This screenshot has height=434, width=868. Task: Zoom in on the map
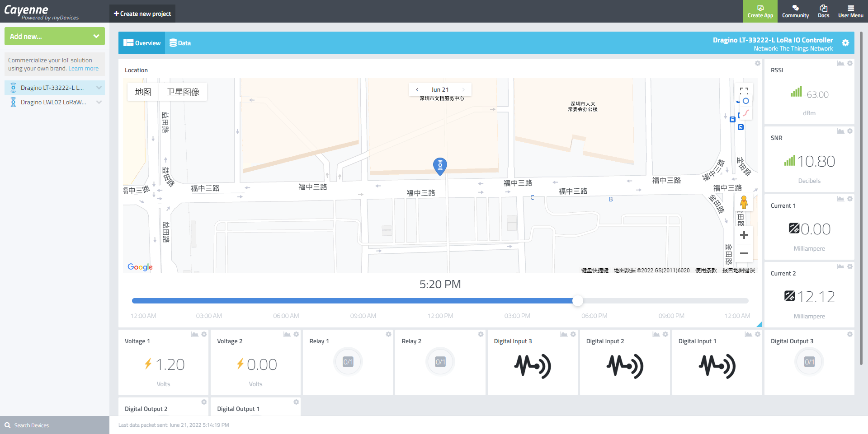click(744, 235)
